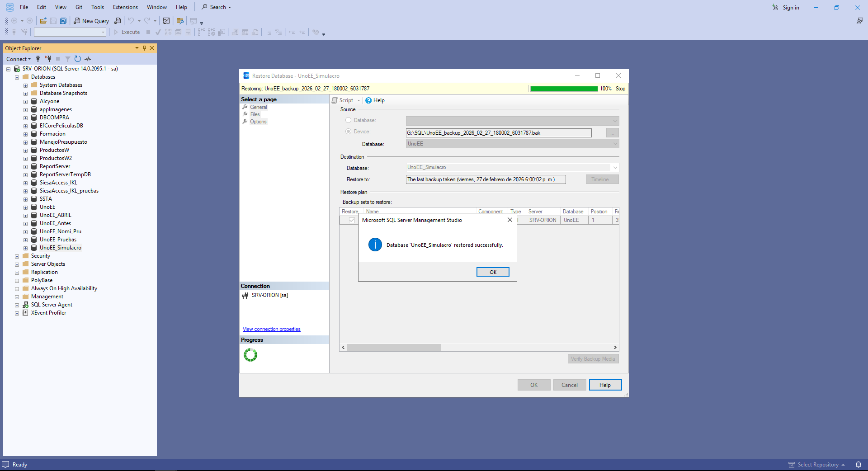Expand the UnoEE_Simulacro database node
Screen dimensions: 868x471
(26, 248)
